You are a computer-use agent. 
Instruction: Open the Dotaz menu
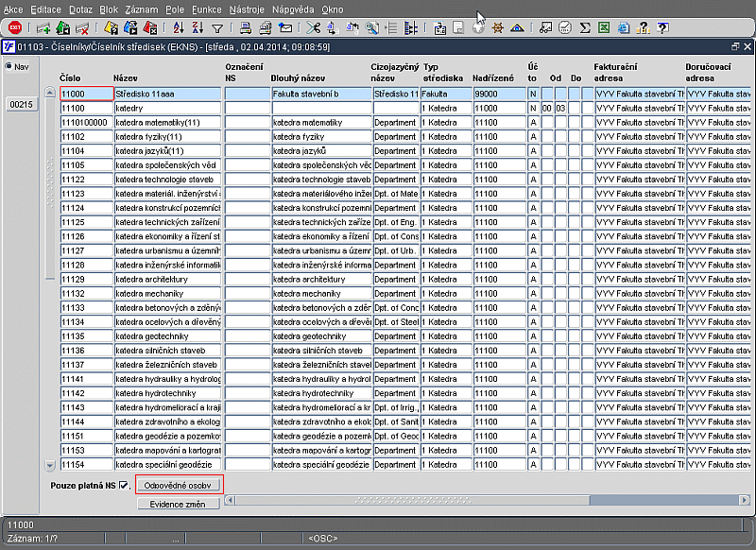(x=80, y=9)
